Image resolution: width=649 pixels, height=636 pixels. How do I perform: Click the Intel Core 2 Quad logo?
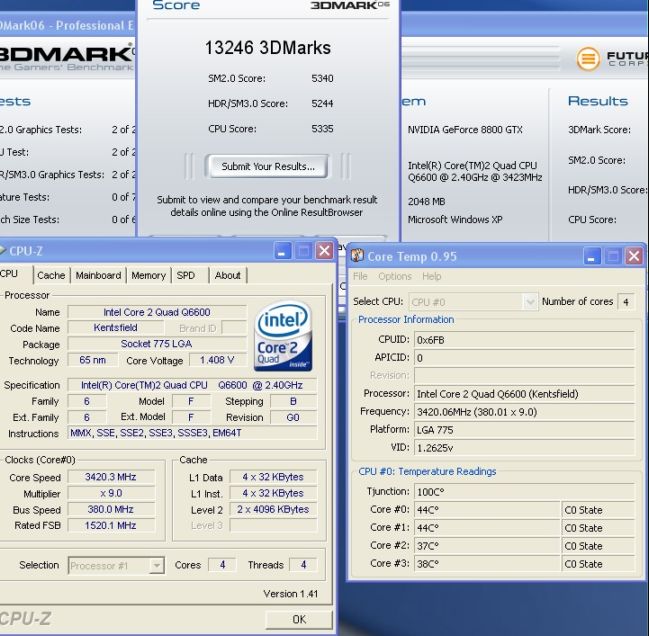click(284, 336)
